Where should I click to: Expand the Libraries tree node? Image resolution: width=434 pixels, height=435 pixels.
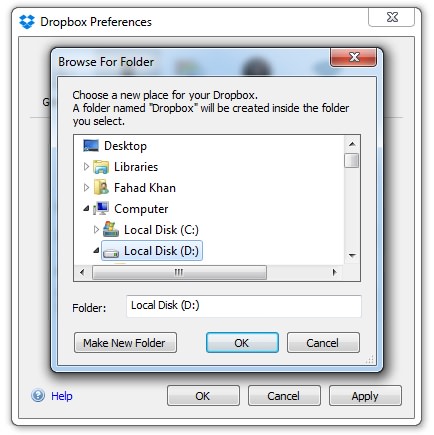(86, 166)
